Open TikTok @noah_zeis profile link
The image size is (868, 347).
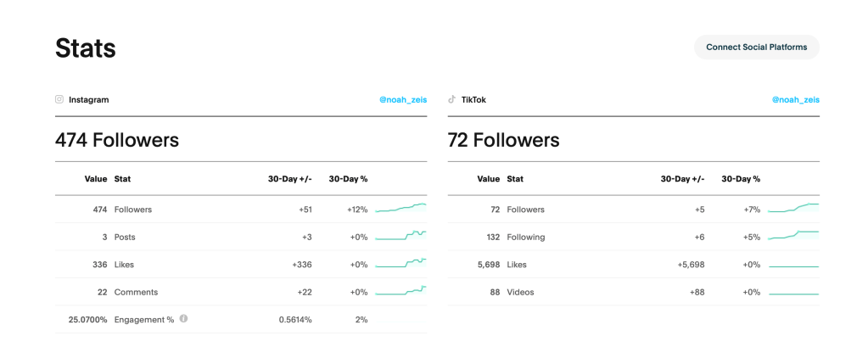point(795,100)
